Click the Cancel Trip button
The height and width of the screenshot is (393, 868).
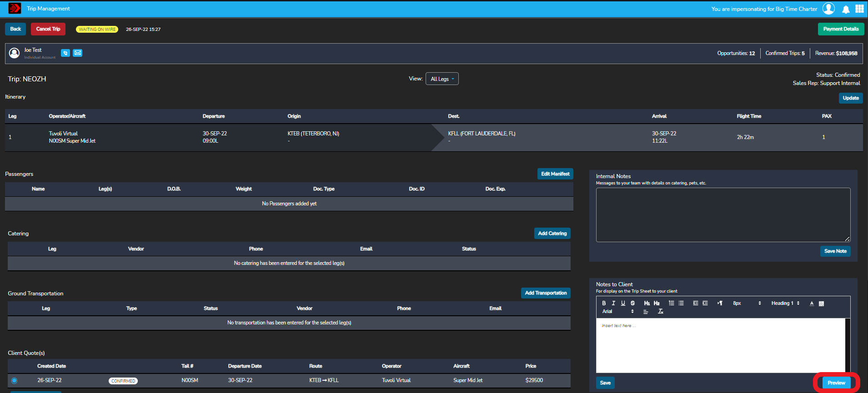(48, 29)
